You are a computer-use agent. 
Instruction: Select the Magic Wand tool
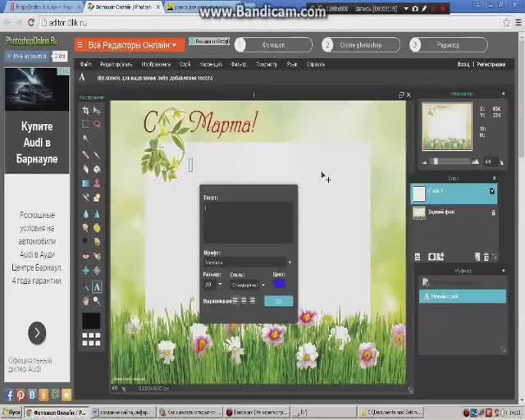point(85,139)
